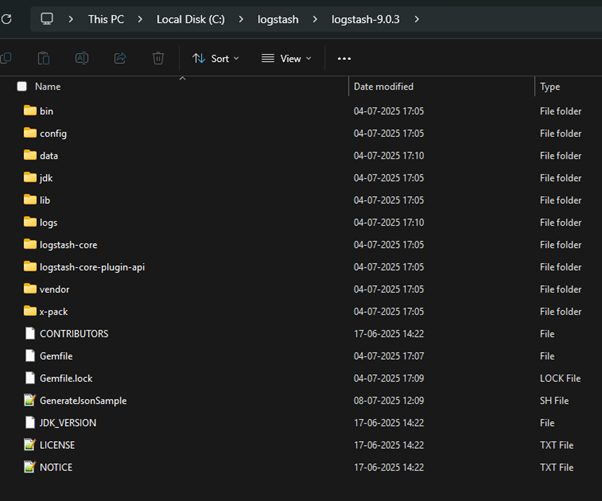Expand chevron after the PC icon
The width and height of the screenshot is (602, 501).
(x=71, y=19)
